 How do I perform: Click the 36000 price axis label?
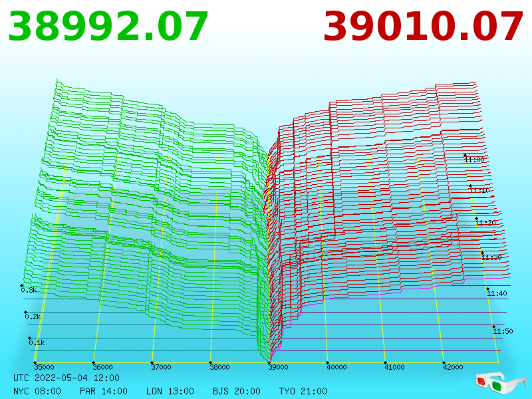[x=103, y=367]
